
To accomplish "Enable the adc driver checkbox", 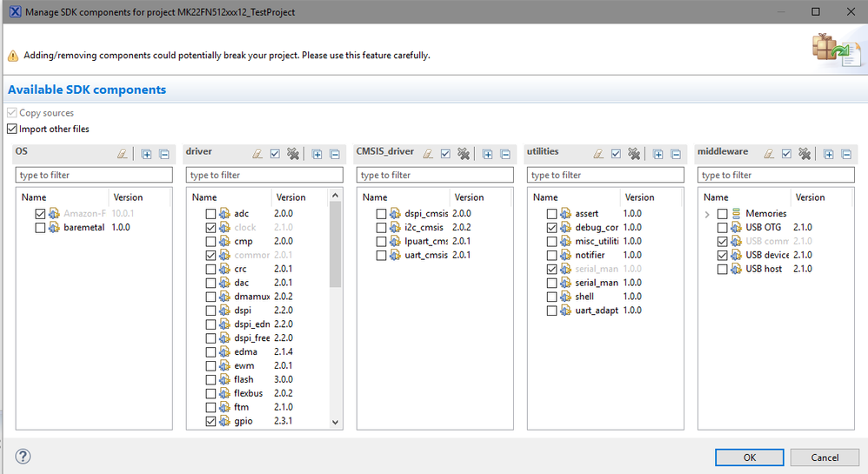I will click(210, 214).
